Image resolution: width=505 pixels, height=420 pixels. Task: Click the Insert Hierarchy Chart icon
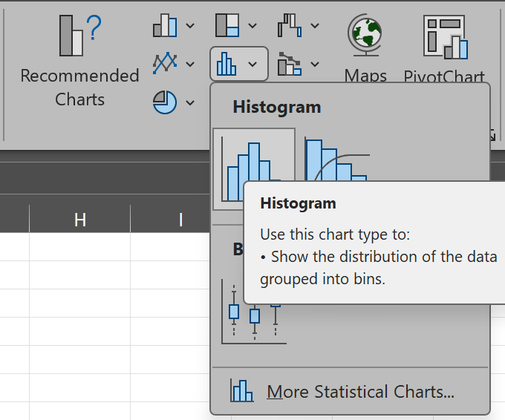227,25
